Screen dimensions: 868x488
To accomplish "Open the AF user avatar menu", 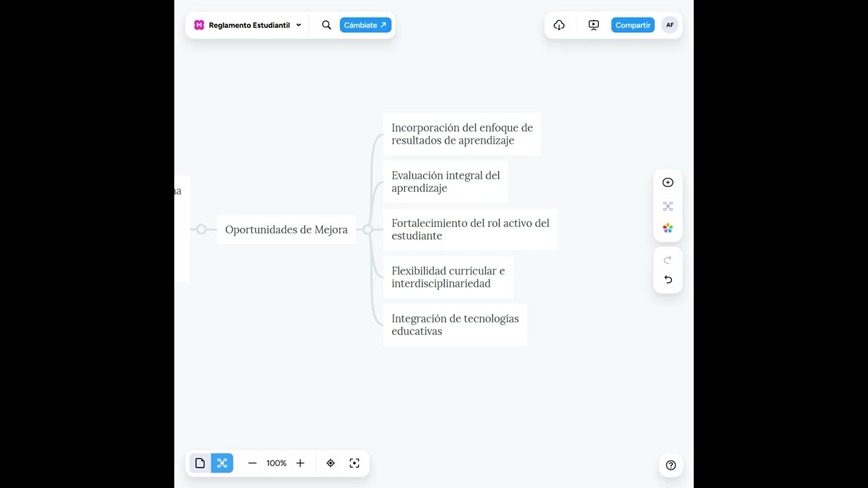I will [670, 25].
